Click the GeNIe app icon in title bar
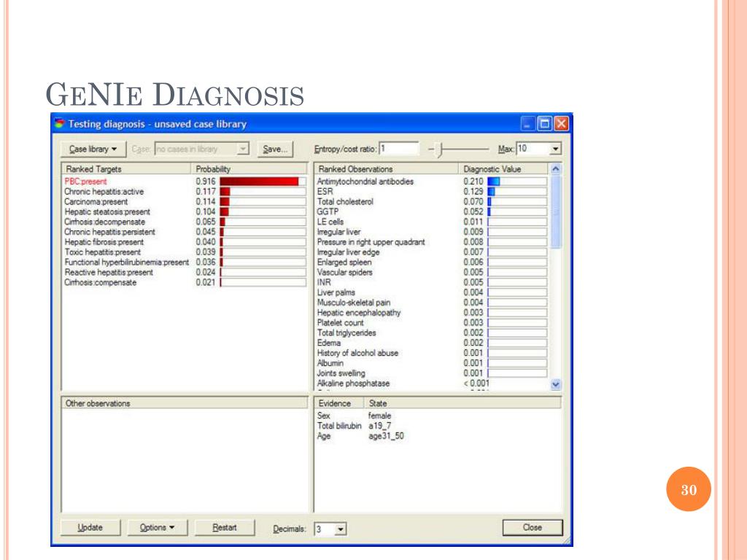 (x=59, y=124)
